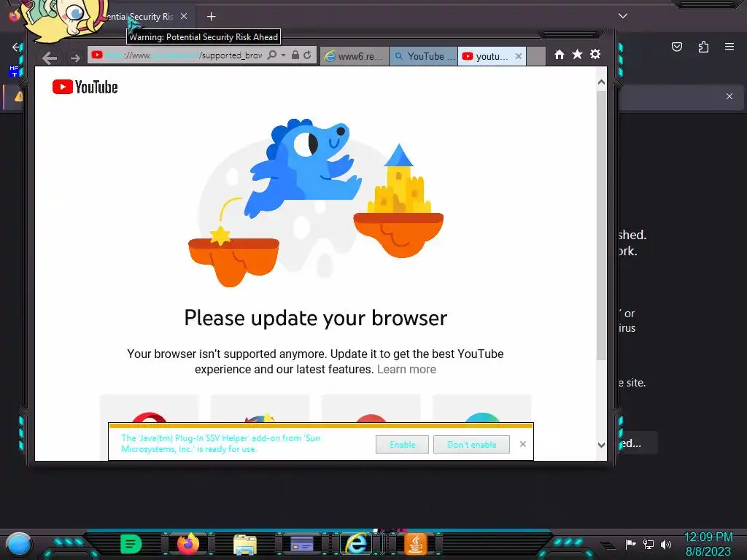Viewport: 747px width, 560px height.
Task: Click the YouTube favicon in IE address bar
Action: (x=97, y=55)
